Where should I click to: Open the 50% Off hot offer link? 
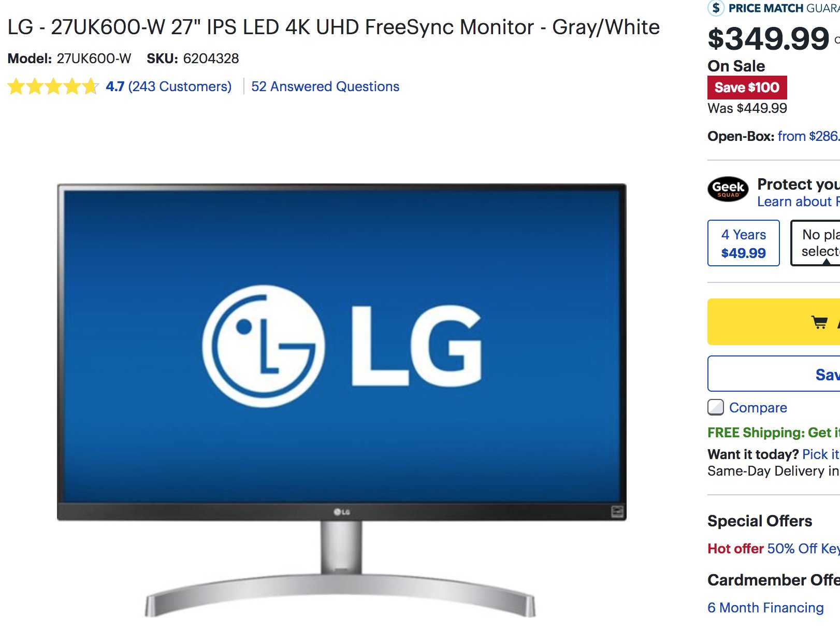[x=803, y=549]
